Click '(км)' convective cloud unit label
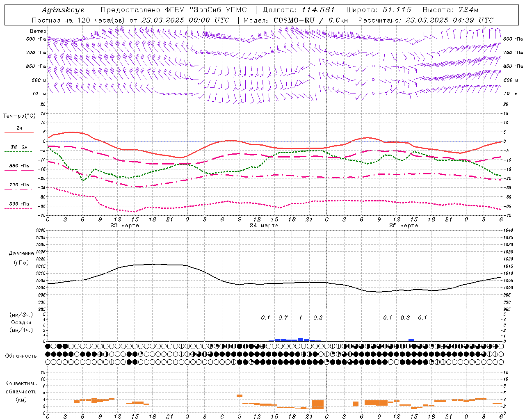Screen dimensions: 525x420 tap(21, 399)
